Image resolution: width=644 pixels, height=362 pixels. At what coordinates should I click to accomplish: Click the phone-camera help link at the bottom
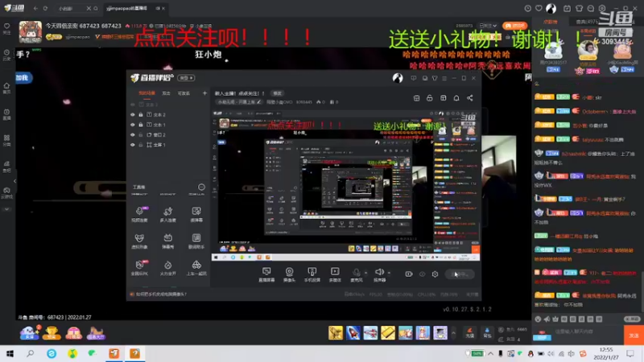[x=161, y=294]
